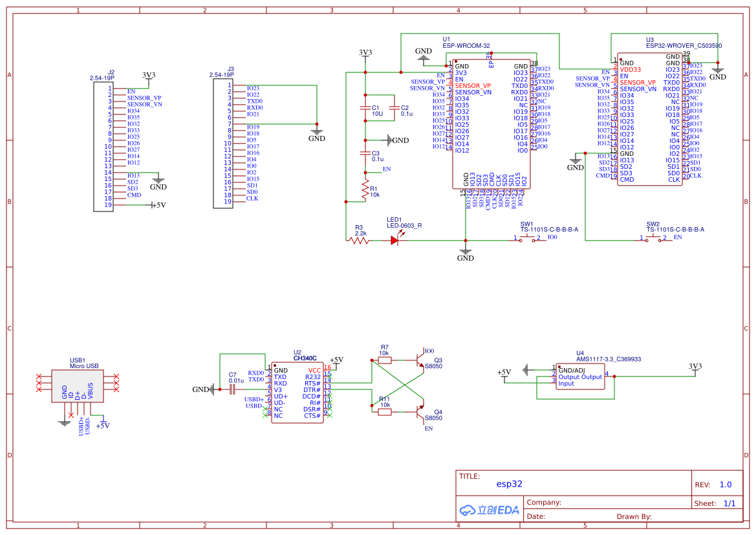Click the GND symbol below LED1 and SW1

click(465, 254)
